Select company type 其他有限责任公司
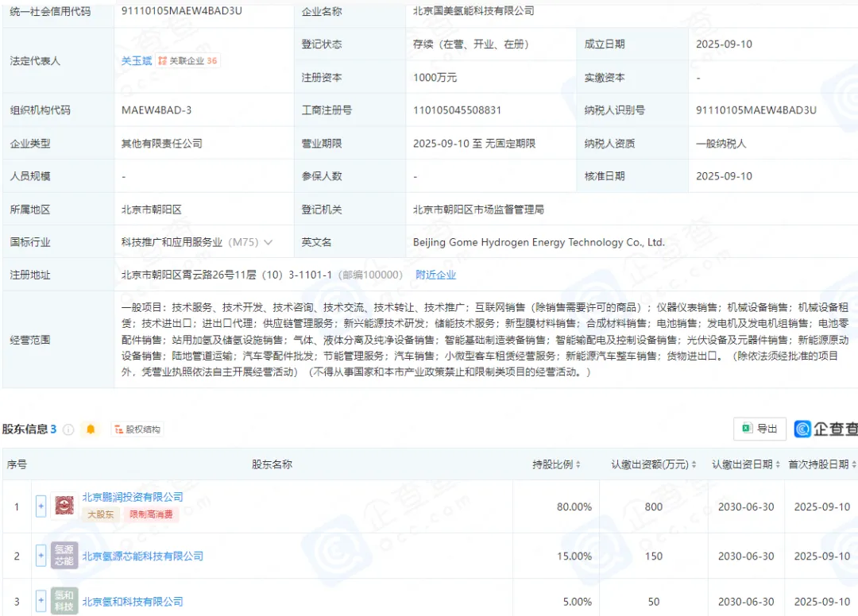The height and width of the screenshot is (616, 858). click(162, 144)
